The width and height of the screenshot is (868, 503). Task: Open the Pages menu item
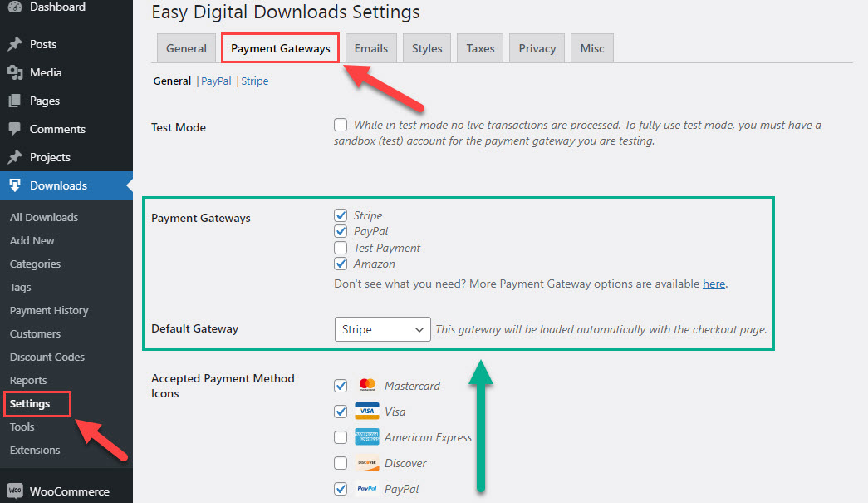66,101
